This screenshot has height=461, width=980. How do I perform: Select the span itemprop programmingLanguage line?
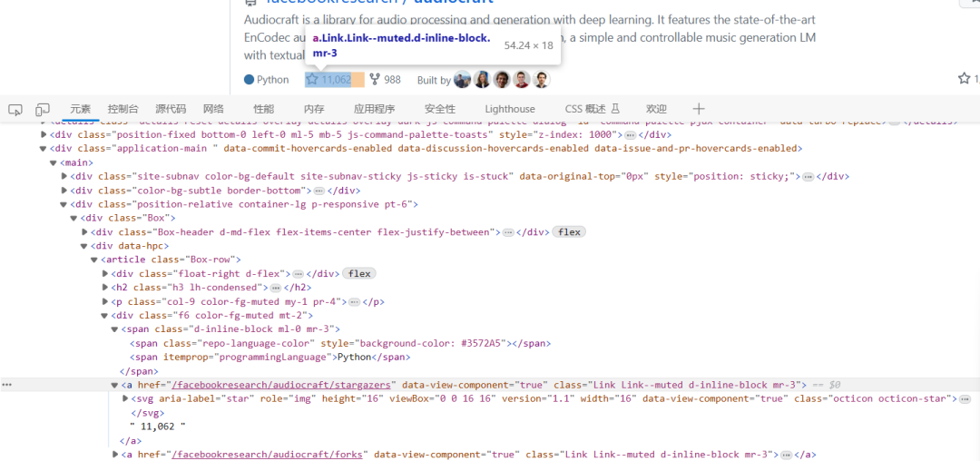pos(270,358)
